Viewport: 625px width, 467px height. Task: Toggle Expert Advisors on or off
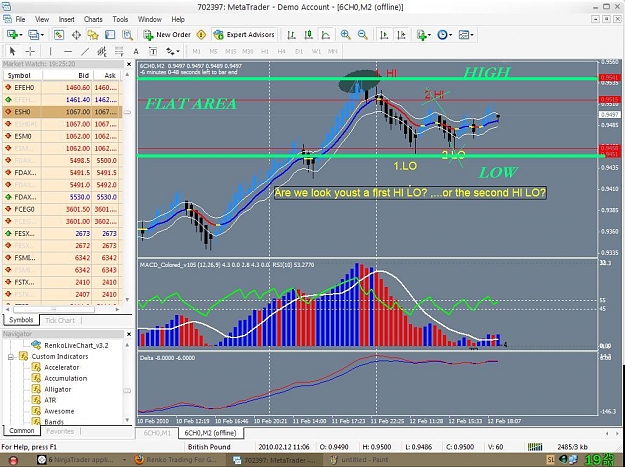click(x=244, y=35)
